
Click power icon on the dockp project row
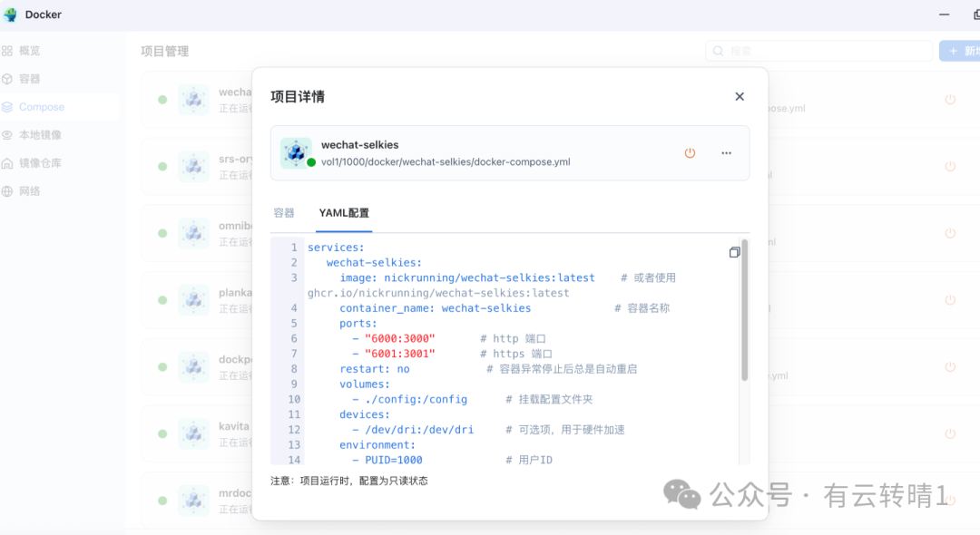click(x=950, y=366)
